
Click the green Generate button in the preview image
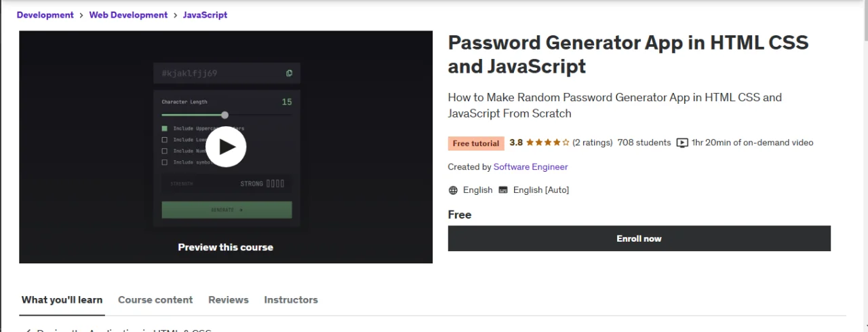coord(226,210)
